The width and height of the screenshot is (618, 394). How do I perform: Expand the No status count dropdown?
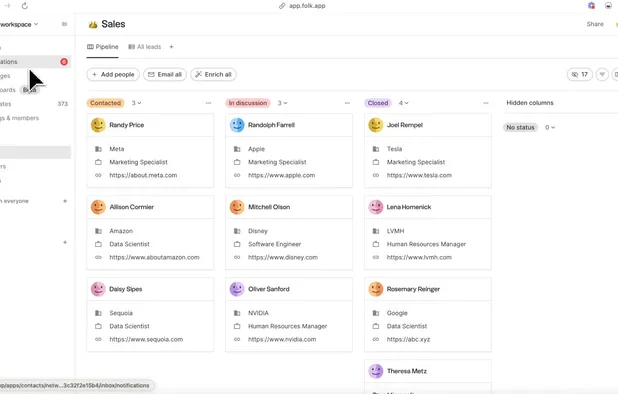(x=550, y=127)
